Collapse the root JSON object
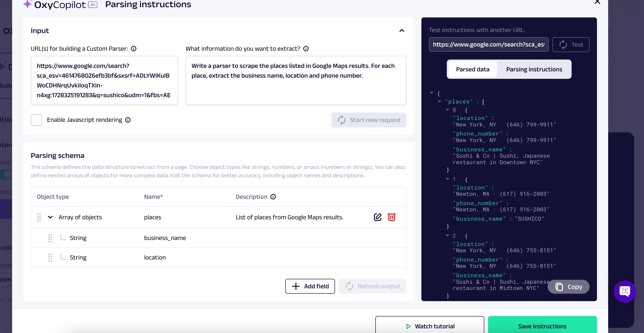644x333 pixels. click(x=431, y=93)
